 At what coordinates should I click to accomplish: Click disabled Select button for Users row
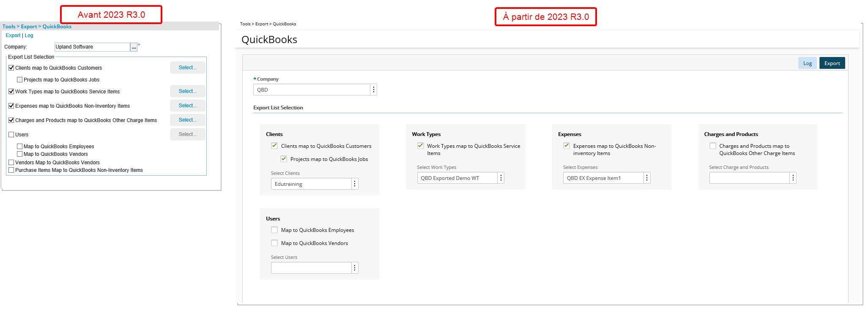[188, 134]
